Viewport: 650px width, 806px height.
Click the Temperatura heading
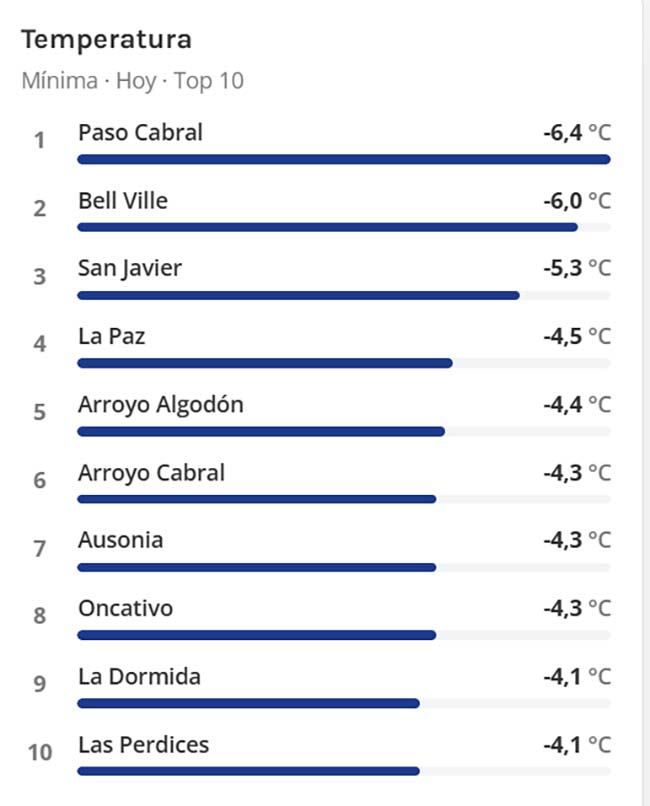click(106, 40)
